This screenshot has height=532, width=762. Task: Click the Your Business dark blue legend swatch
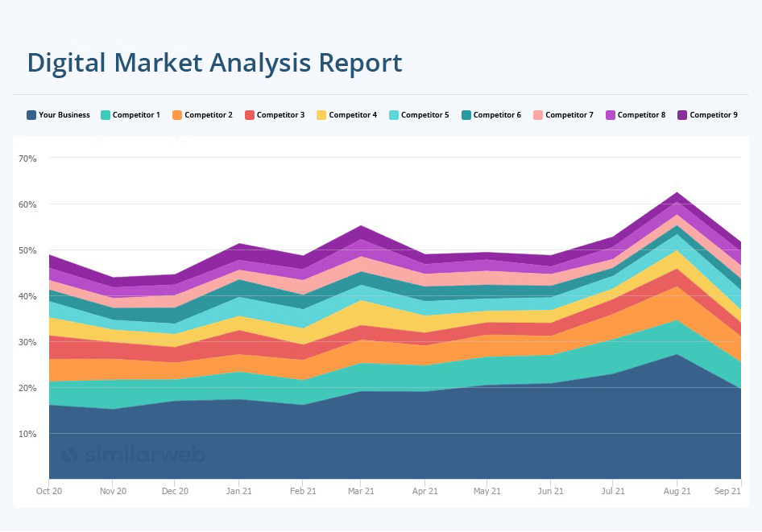pos(31,115)
